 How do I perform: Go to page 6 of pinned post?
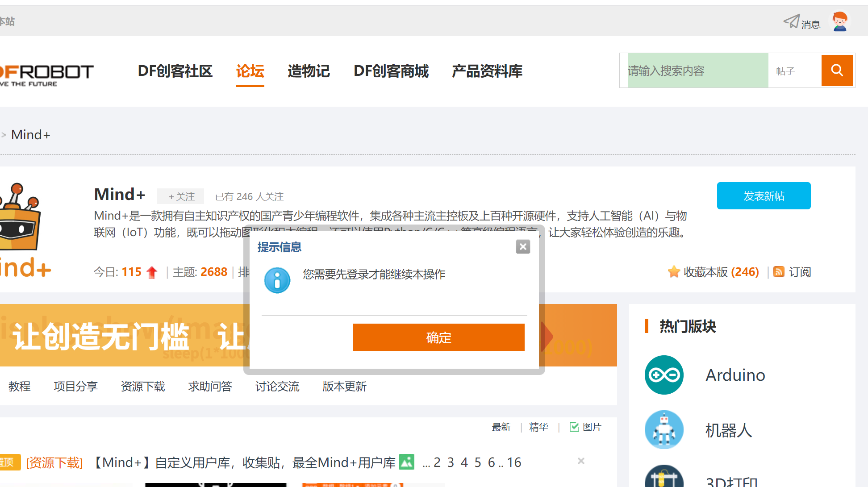(492, 462)
